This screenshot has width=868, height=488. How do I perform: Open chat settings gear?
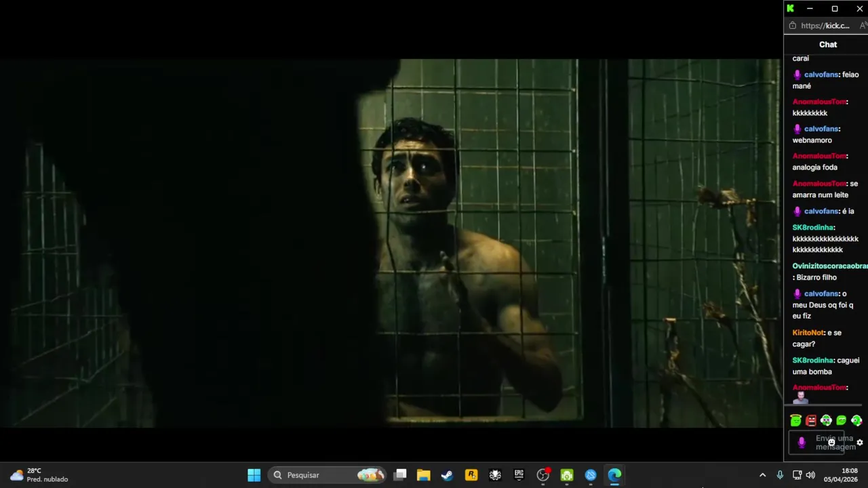click(x=860, y=443)
